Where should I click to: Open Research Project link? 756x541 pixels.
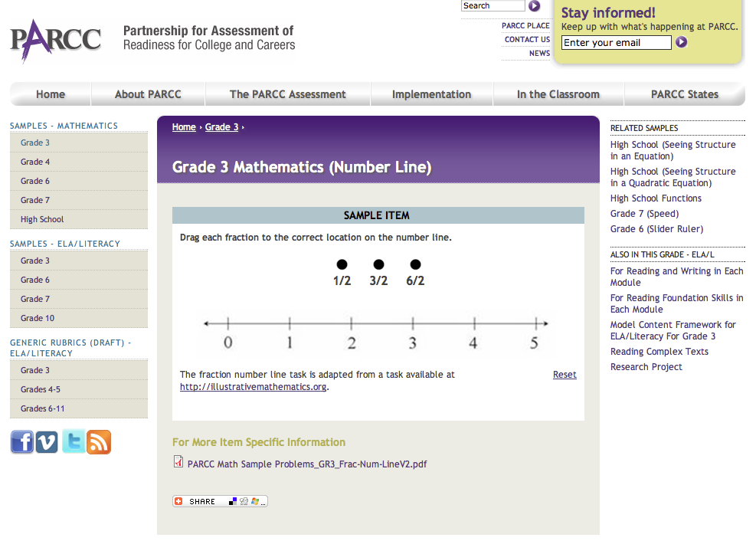[646, 367]
